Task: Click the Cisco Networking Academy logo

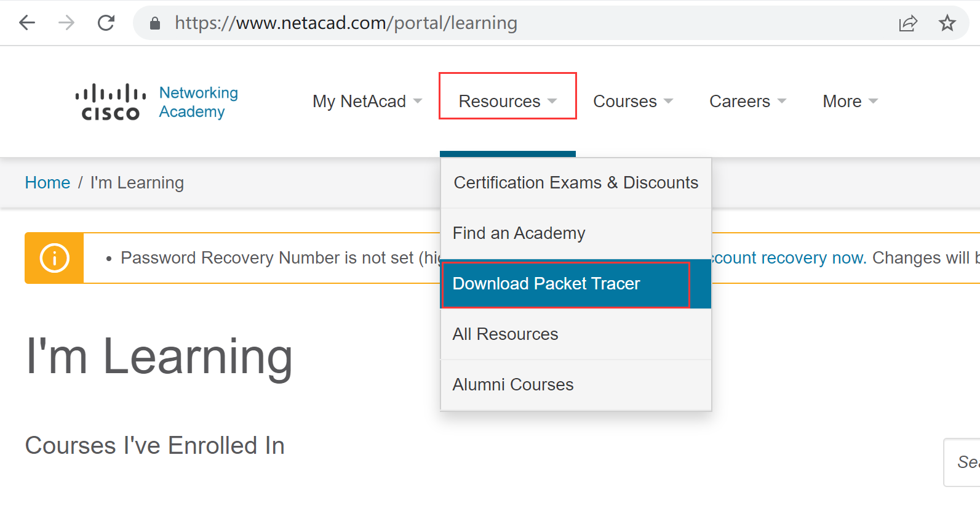Action: (x=156, y=102)
